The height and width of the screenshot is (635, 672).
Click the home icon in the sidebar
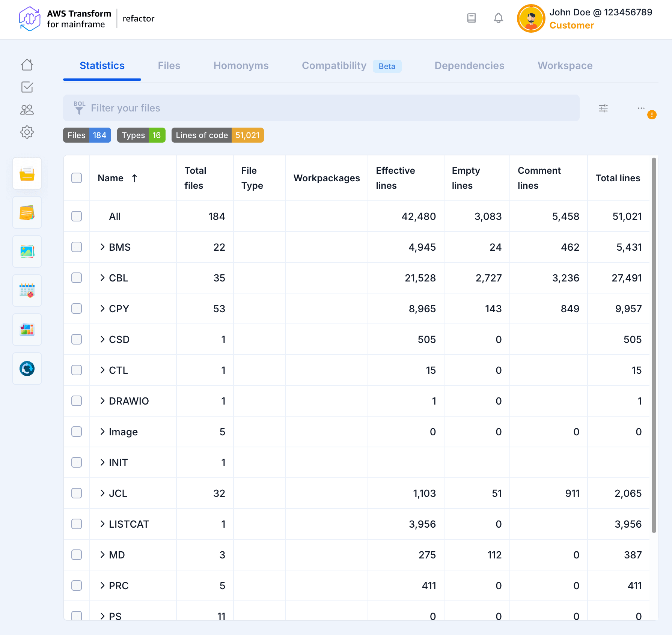pos(27,65)
